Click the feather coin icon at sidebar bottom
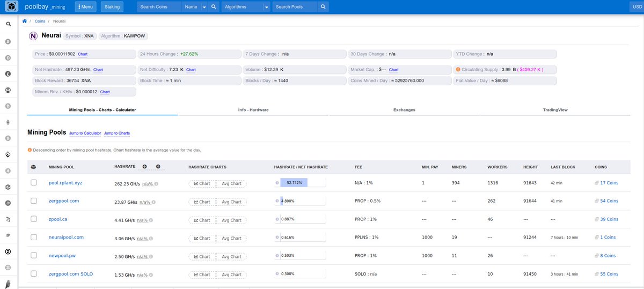644x289 pixels. [9, 283]
